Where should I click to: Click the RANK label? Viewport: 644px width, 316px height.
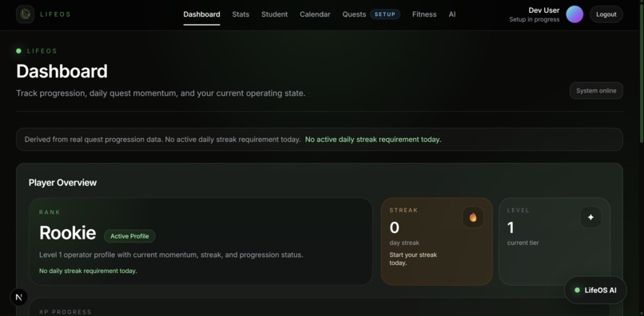tap(50, 212)
